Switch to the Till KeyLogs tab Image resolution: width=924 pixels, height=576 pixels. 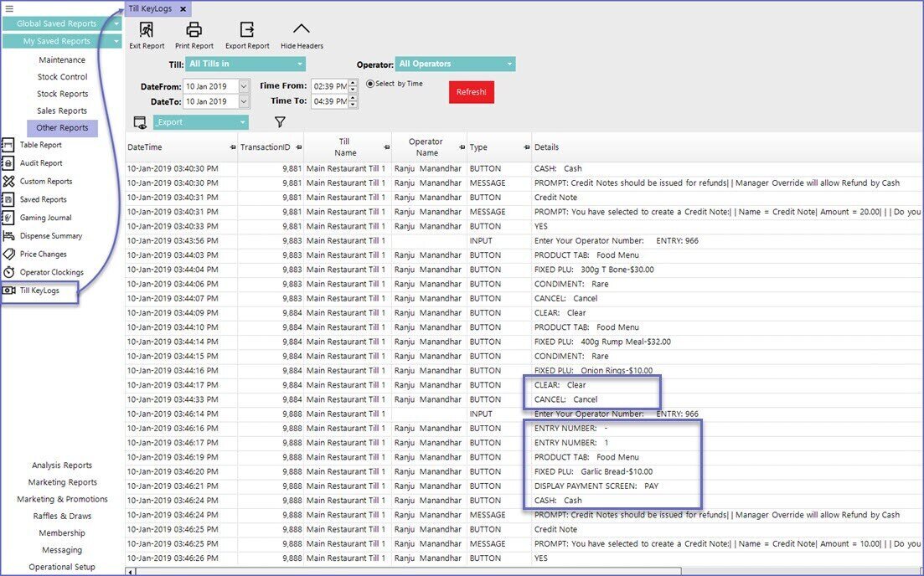click(x=152, y=8)
